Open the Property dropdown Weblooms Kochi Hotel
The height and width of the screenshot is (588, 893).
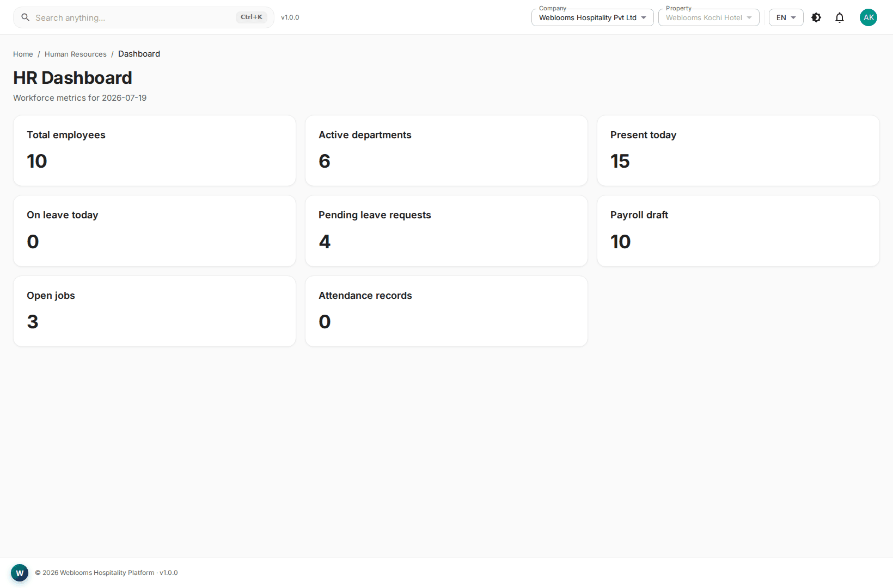click(708, 17)
